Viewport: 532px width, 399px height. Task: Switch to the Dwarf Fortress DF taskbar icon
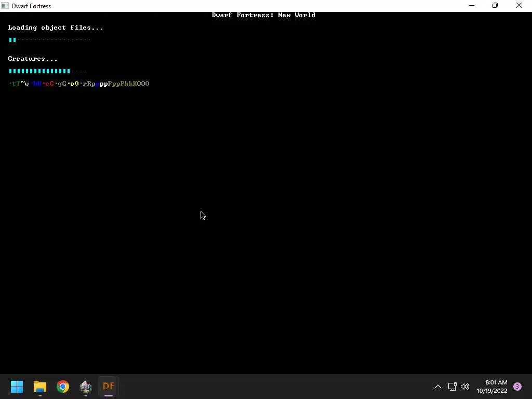coord(109,387)
